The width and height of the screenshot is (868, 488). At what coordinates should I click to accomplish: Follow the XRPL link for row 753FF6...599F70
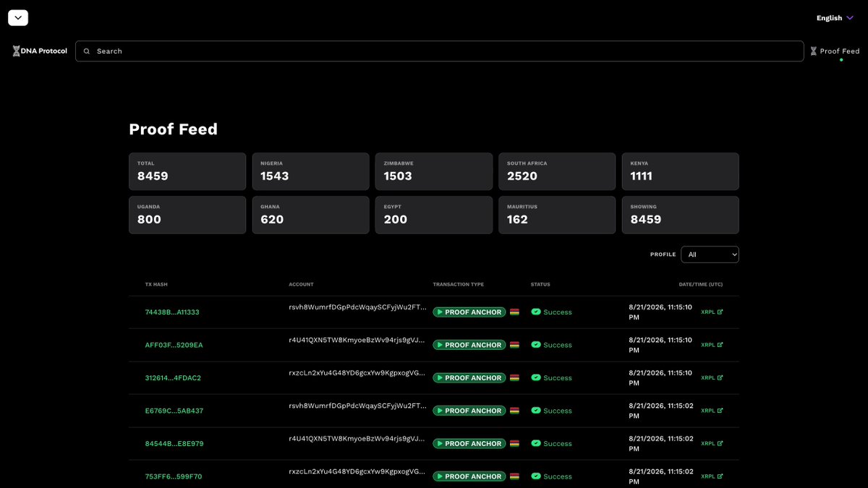click(x=712, y=476)
